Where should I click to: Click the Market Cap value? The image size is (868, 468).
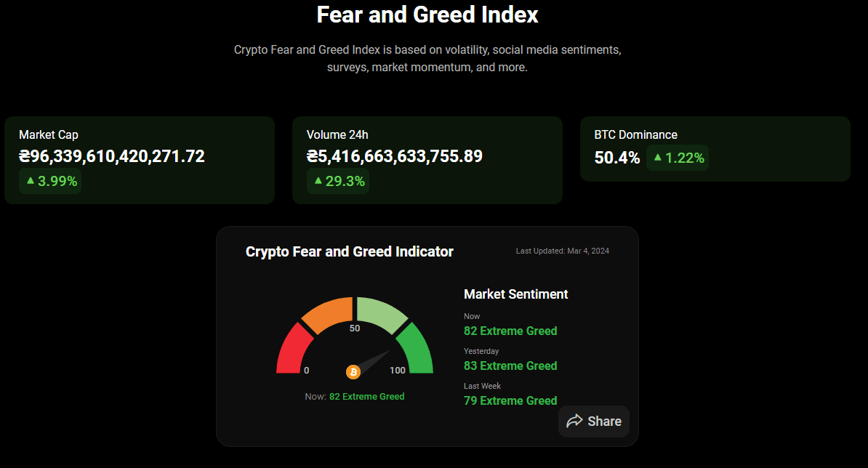pyautogui.click(x=112, y=156)
